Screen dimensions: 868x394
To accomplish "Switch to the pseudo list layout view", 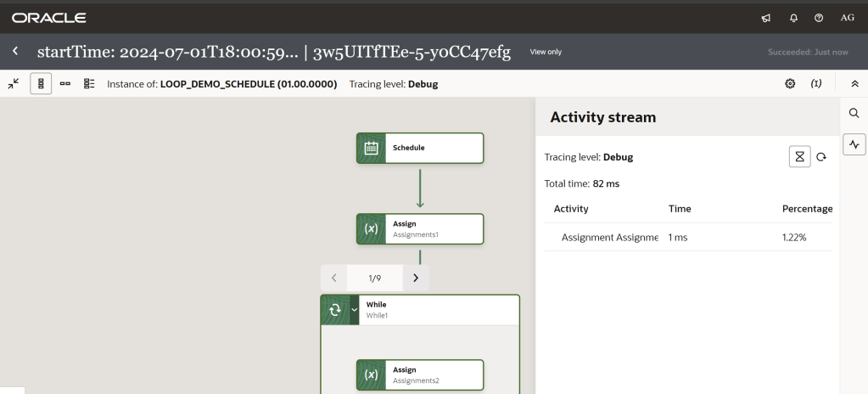I will (88, 83).
